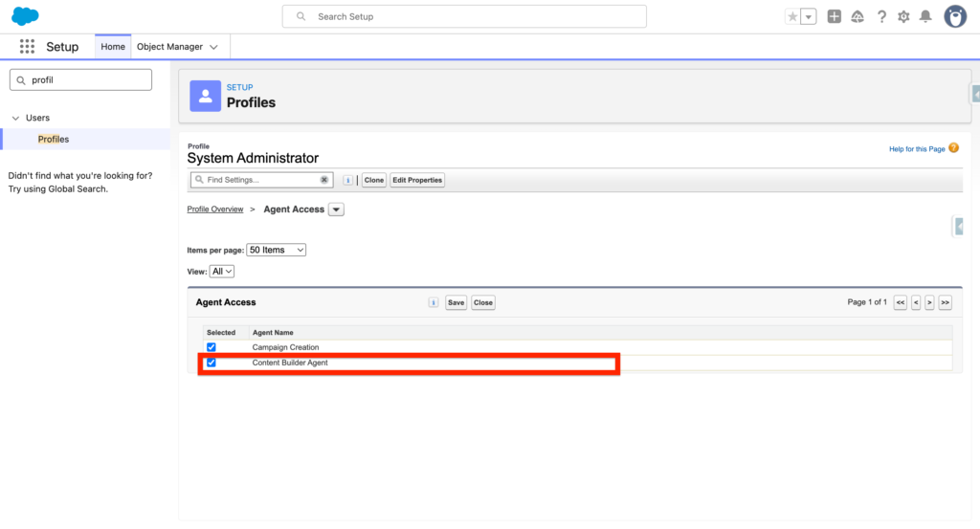Click the Save button in Agent Access

pyautogui.click(x=457, y=302)
